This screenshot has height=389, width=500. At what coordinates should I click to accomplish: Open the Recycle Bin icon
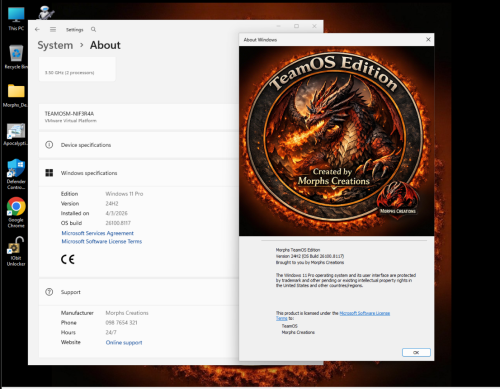point(16,57)
